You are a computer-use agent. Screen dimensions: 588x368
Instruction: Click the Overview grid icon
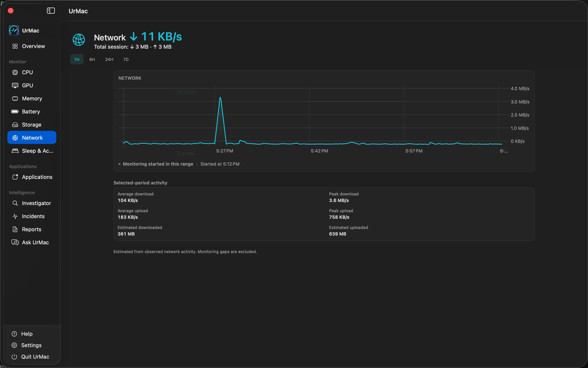click(x=15, y=46)
